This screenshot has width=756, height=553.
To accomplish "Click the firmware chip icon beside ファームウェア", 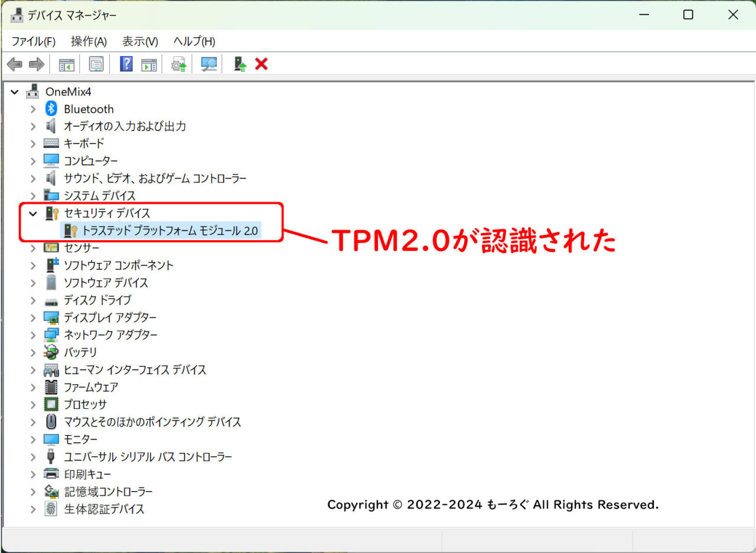I will click(51, 387).
